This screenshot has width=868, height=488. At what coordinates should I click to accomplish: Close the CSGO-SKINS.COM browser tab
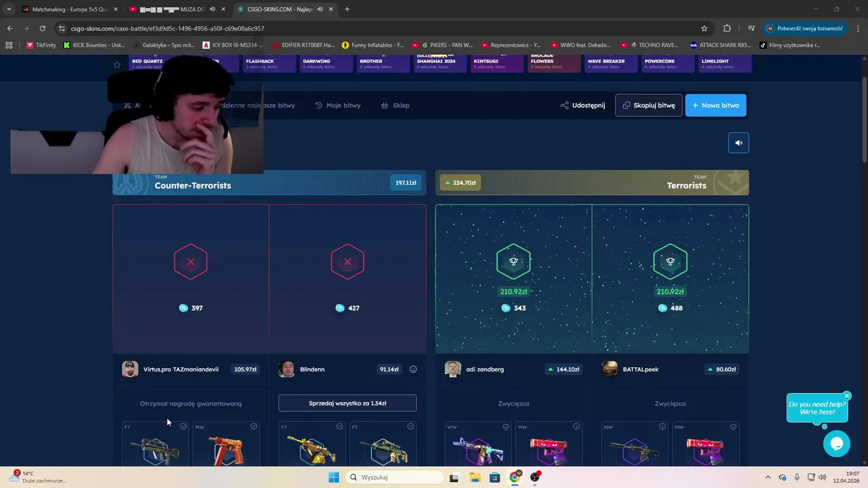pos(331,9)
